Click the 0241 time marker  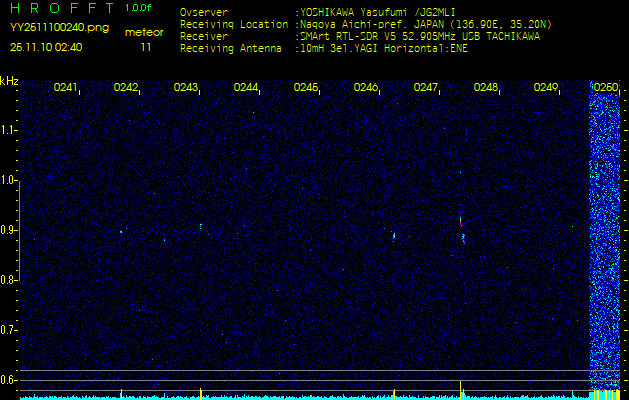coord(66,88)
